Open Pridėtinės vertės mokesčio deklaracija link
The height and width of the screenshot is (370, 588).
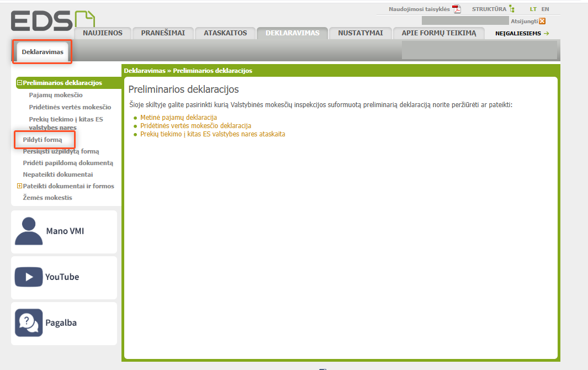195,126
